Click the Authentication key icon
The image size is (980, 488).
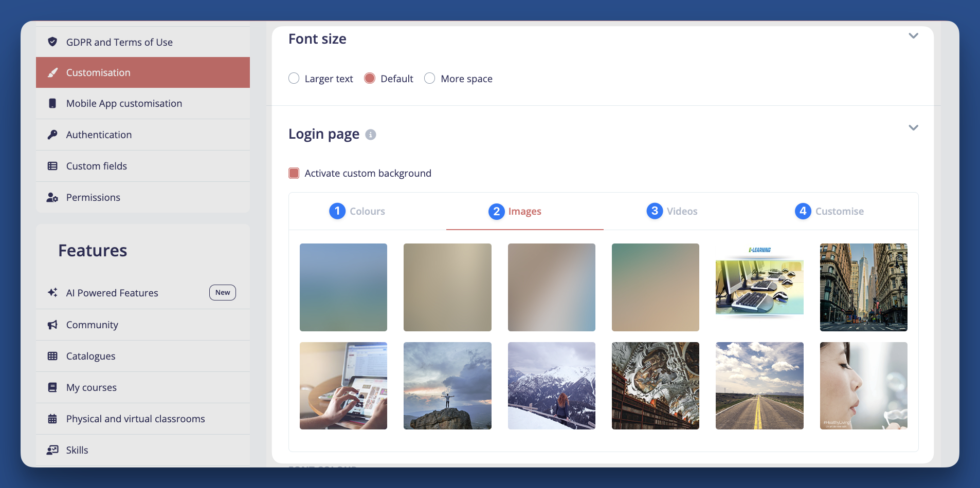click(x=52, y=135)
